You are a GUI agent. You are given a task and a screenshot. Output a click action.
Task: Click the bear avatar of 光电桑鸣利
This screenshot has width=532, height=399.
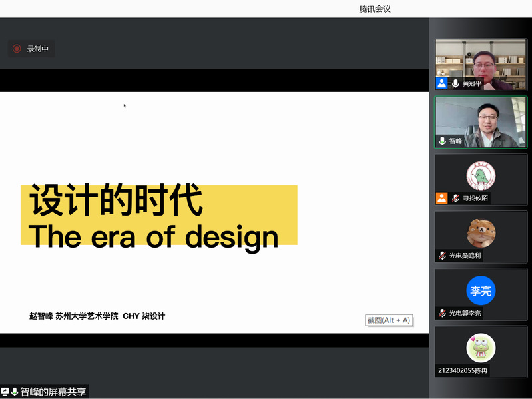tap(481, 233)
